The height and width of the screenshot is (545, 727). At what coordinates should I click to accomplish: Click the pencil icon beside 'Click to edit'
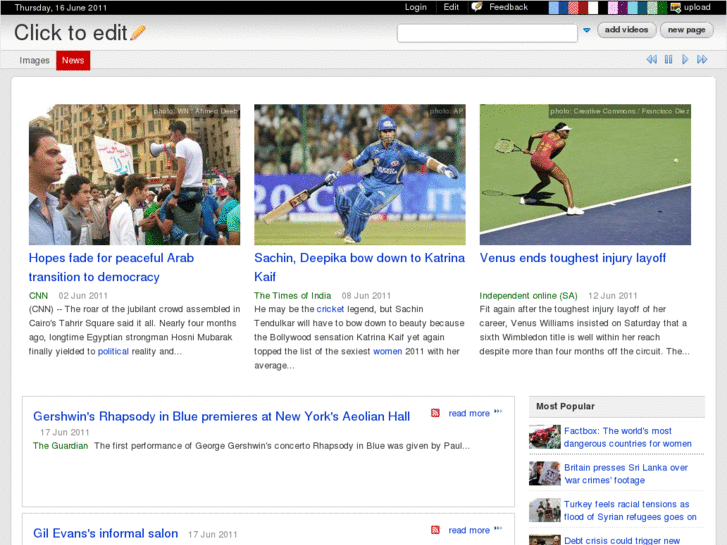tap(138, 32)
